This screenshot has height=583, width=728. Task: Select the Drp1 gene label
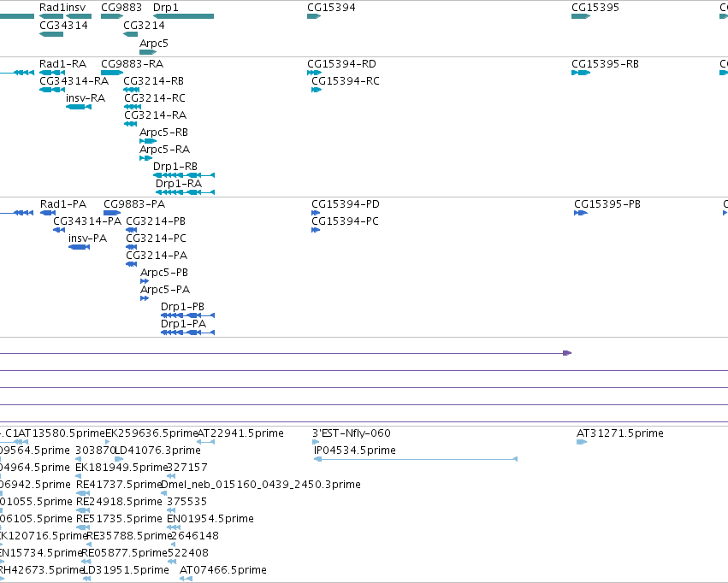166,8
